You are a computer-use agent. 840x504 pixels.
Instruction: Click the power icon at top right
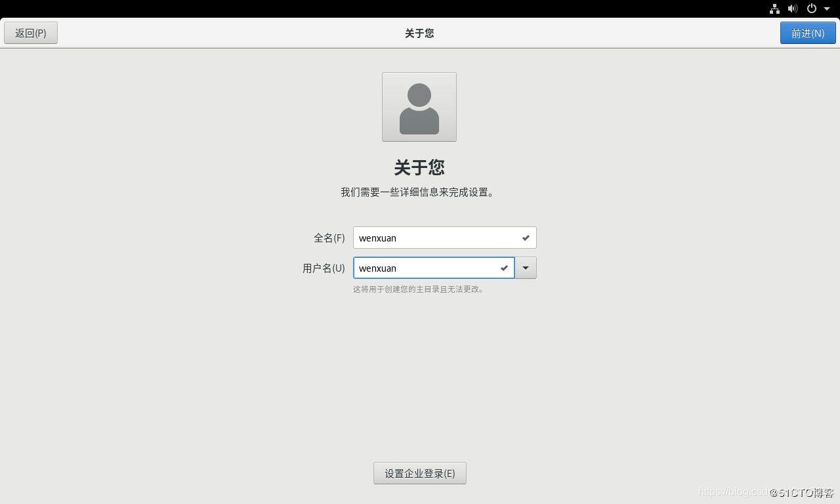(x=811, y=9)
